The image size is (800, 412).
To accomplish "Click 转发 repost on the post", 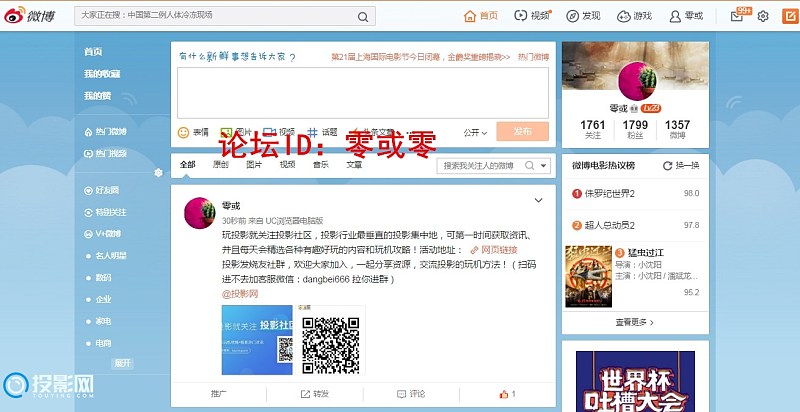I will coord(315,394).
